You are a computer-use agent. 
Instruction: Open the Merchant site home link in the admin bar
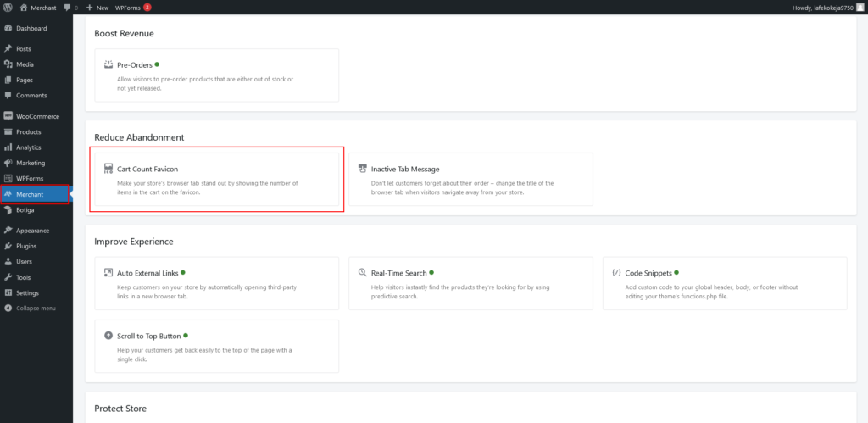(x=37, y=8)
